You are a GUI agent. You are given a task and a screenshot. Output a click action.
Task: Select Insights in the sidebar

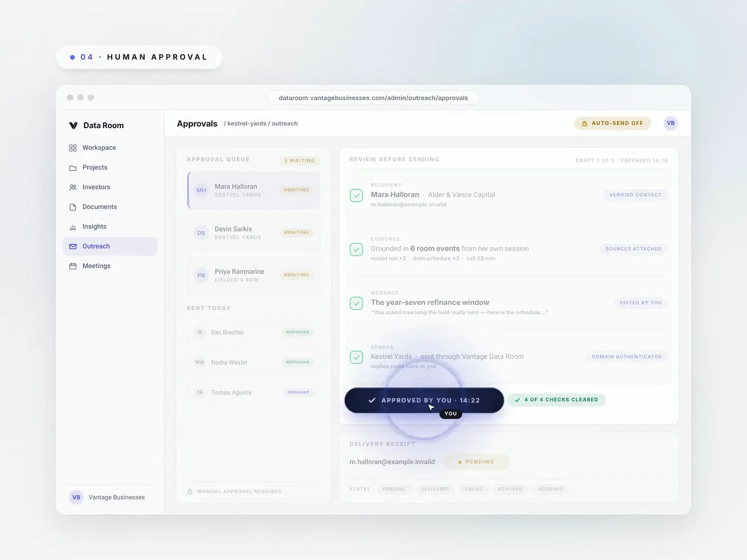110,227
